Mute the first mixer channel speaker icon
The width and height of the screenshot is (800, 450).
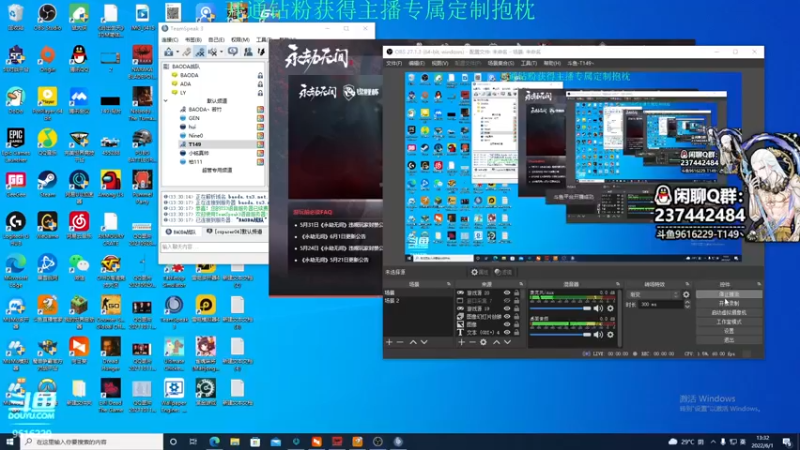point(598,308)
